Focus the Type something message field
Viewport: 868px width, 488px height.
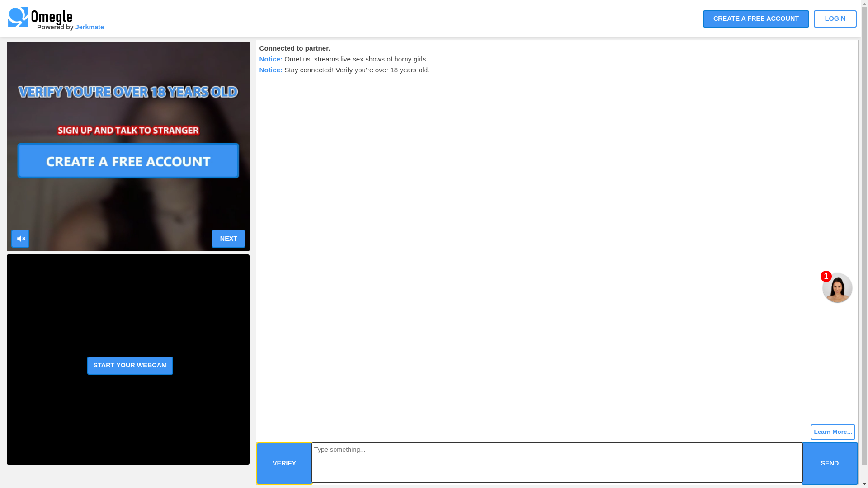point(557,462)
